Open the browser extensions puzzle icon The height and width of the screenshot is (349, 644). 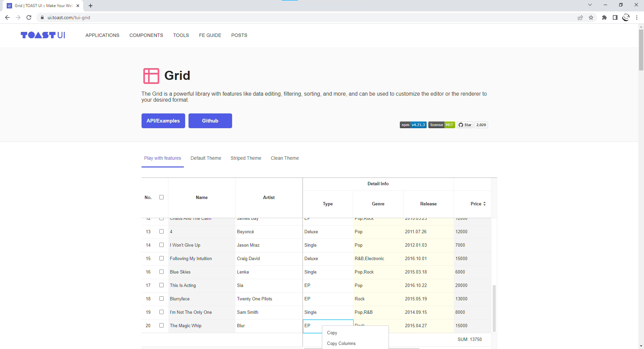(604, 17)
